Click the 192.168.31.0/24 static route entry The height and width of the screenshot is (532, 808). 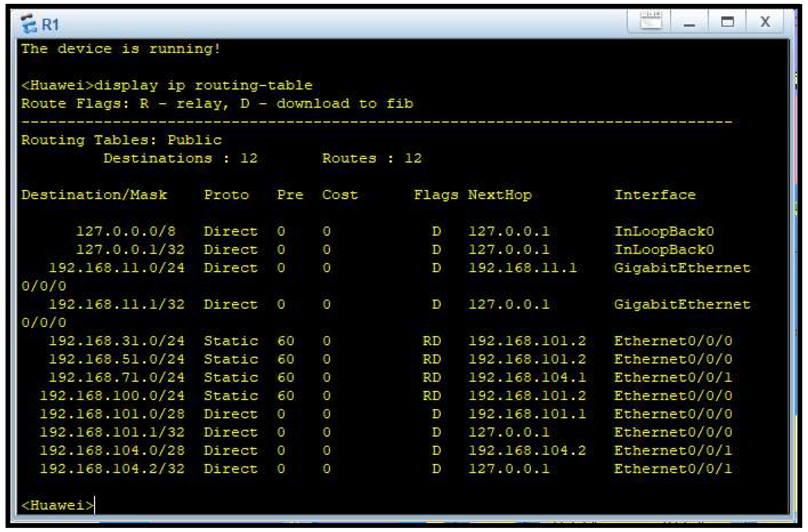coord(117,341)
